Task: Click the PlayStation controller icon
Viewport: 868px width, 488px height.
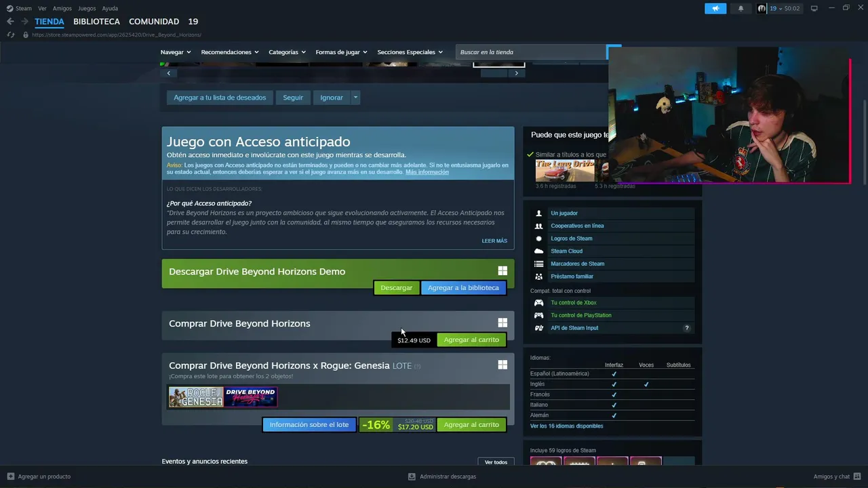Action: (538, 315)
